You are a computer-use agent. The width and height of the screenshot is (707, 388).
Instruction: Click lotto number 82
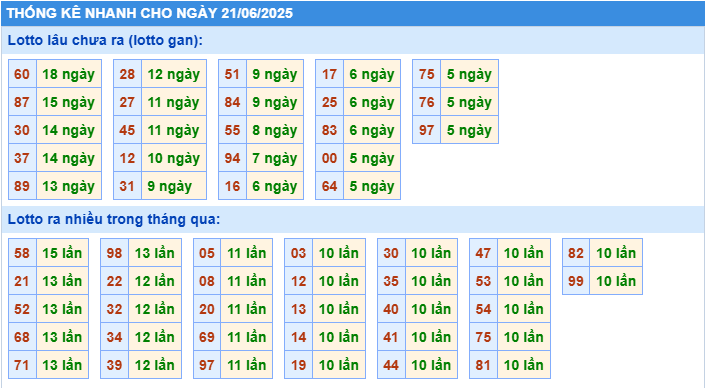[576, 253]
